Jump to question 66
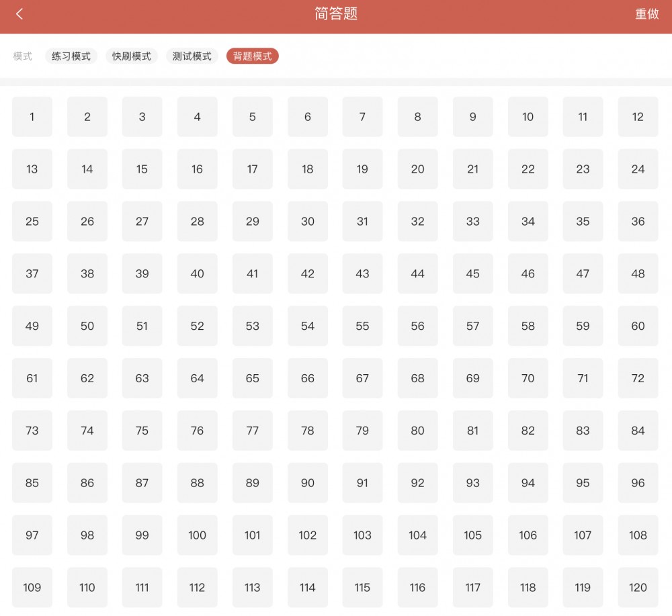 point(308,378)
